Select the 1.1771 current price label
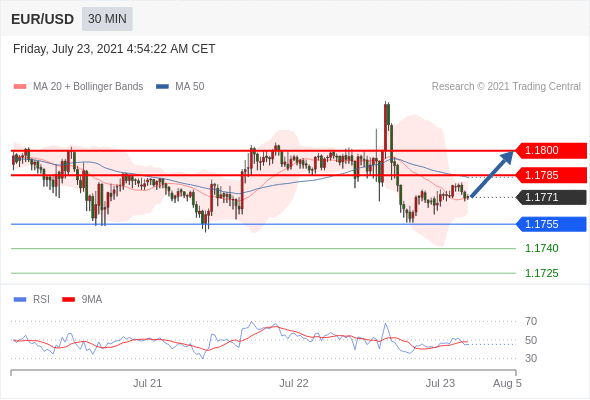Viewport: 590px width, 400px height. tap(551, 197)
